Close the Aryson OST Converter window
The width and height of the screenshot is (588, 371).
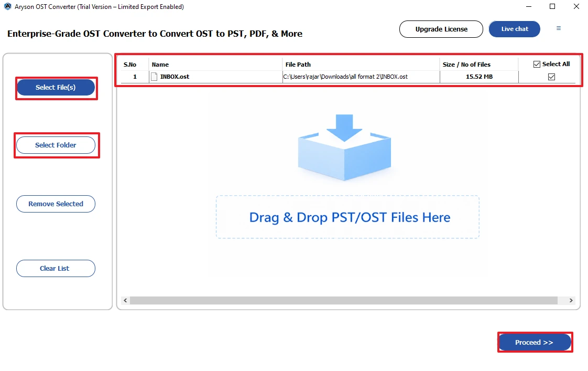[576, 6]
